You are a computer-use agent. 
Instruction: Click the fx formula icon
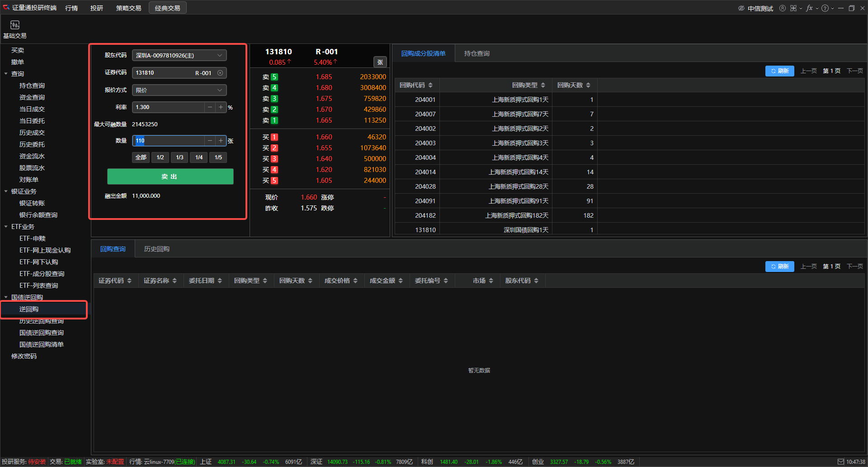[809, 8]
